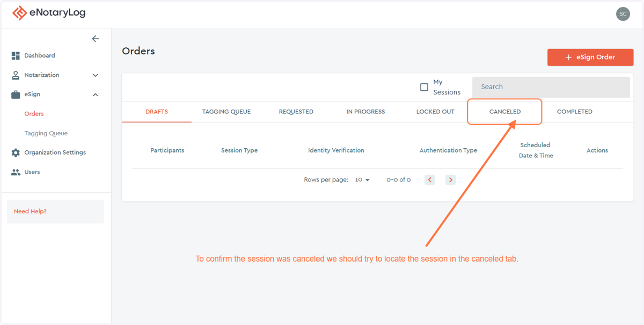Image resolution: width=644 pixels, height=325 pixels.
Task: Click the Participants column header
Action: pyautogui.click(x=167, y=150)
